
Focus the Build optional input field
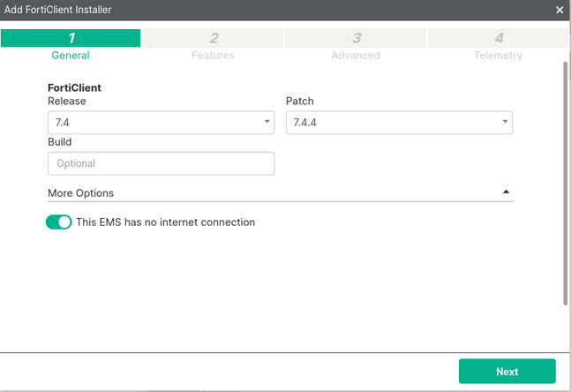tap(161, 163)
